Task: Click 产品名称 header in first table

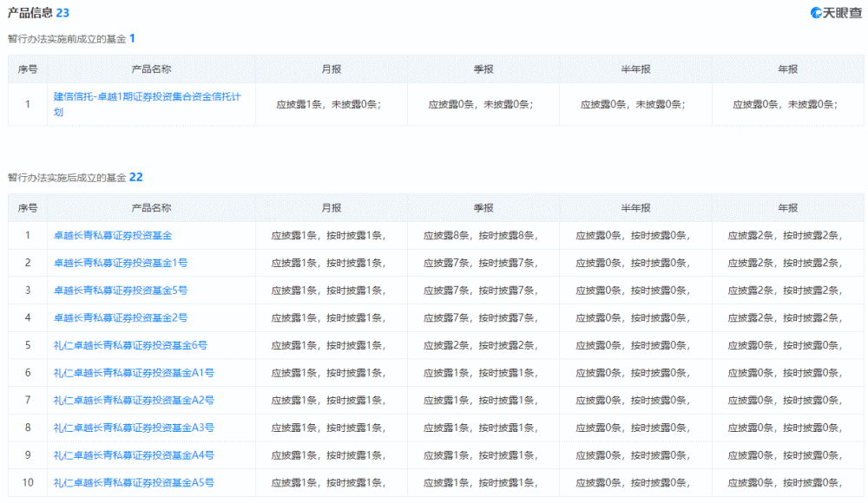Action: click(151, 69)
